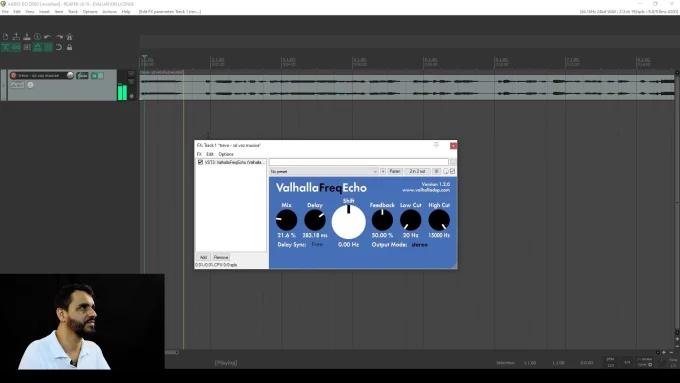Image resolution: width=680 pixels, height=383 pixels.
Task: Click the BPM tempo field in the transport
Action: pos(610,362)
